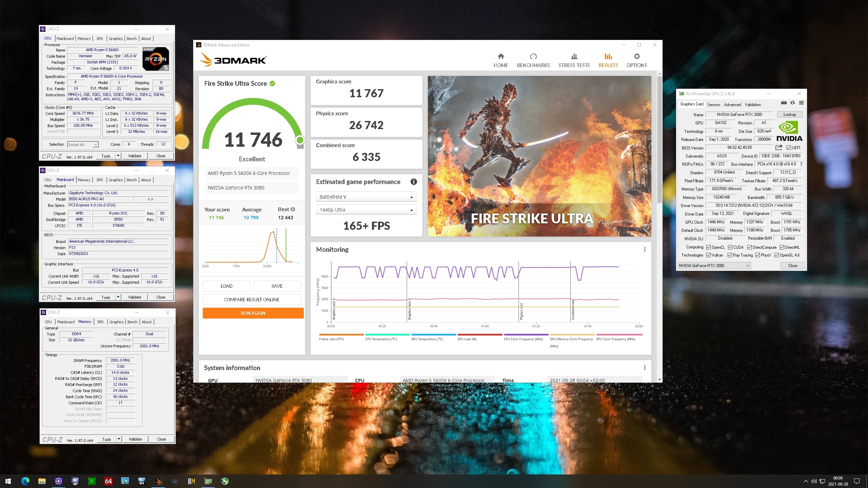Viewport: 868px width, 488px height.
Task: Switch to Validation tab in GPU-Z
Action: (752, 105)
